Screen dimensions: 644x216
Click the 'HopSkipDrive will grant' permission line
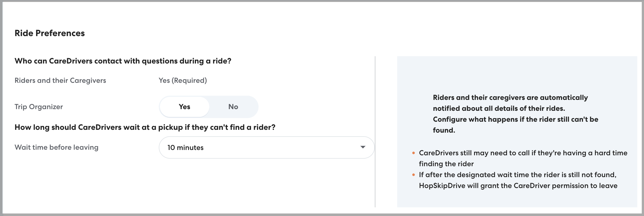click(x=518, y=186)
